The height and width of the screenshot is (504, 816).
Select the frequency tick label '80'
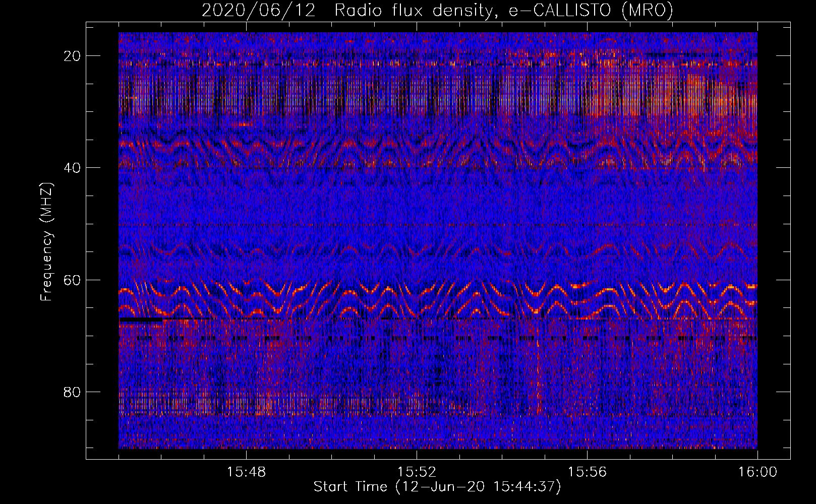pyautogui.click(x=73, y=392)
